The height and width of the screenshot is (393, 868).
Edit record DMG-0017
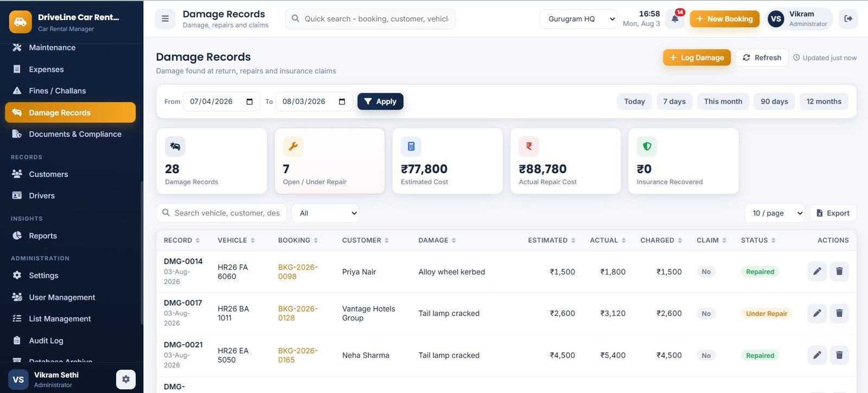[817, 313]
